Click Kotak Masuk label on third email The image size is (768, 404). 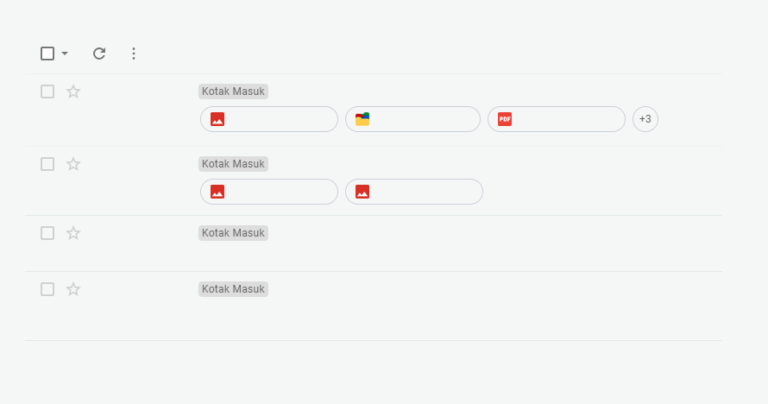tap(233, 233)
